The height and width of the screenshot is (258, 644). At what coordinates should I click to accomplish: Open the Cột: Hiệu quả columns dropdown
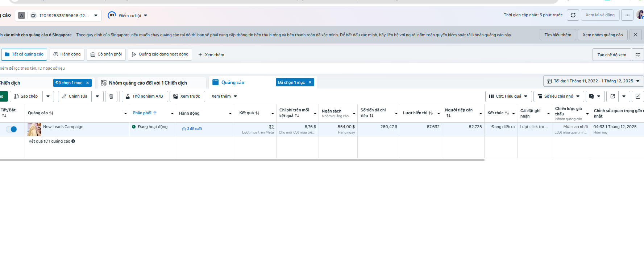coord(508,96)
